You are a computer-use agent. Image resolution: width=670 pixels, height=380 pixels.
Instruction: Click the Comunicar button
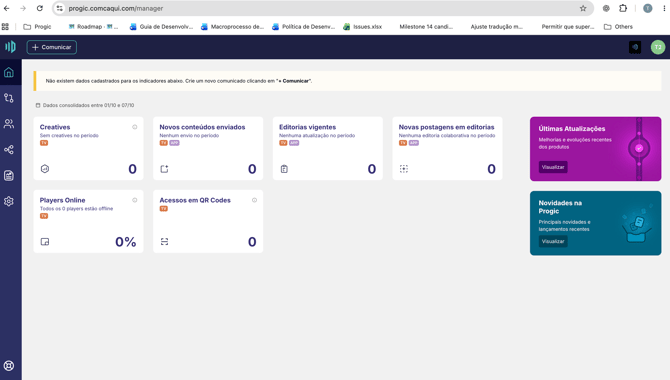coord(52,47)
